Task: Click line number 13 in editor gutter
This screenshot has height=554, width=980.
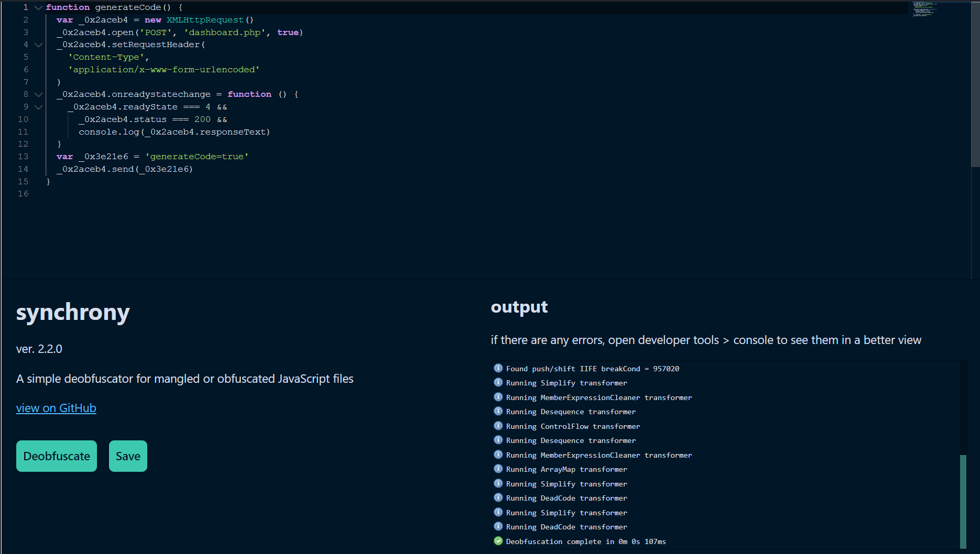Action: tap(23, 157)
